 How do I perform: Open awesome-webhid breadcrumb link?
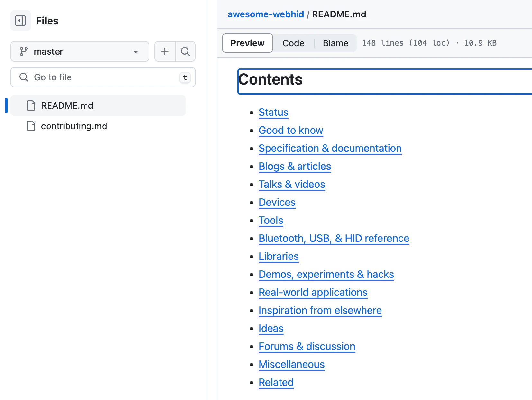pos(266,14)
